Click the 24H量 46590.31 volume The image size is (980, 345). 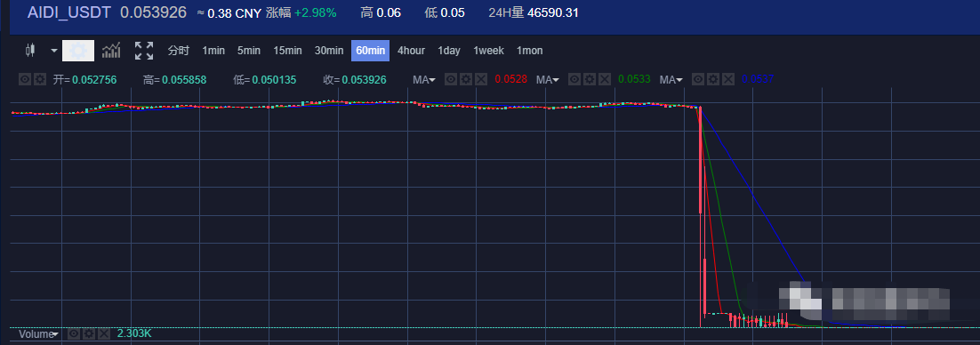coord(533,12)
